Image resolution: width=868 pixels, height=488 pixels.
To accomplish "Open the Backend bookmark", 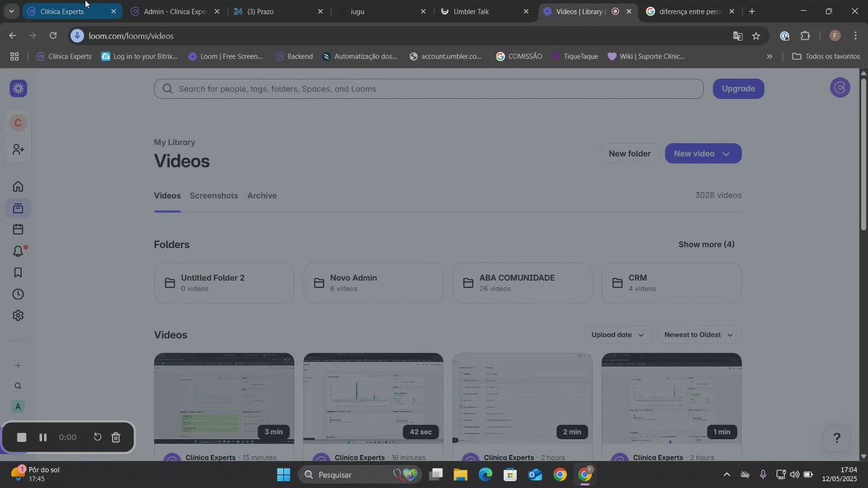I will pyautogui.click(x=293, y=56).
